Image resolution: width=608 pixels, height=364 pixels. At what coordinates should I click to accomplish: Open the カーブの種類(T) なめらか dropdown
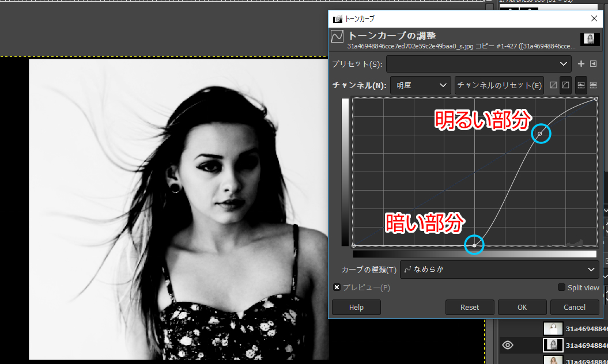(500, 270)
